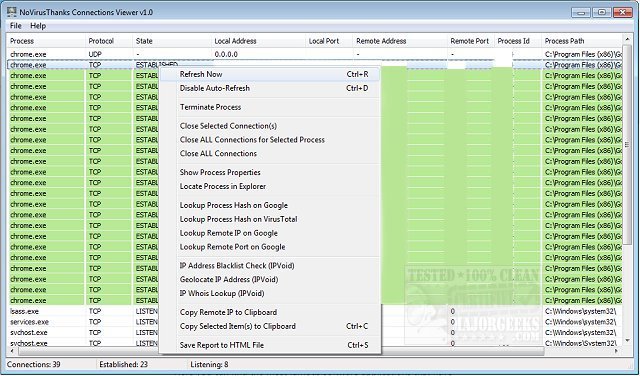Choose Lookup Remote Port on Google
Screen dimensions: 640x376
(x=269, y=247)
